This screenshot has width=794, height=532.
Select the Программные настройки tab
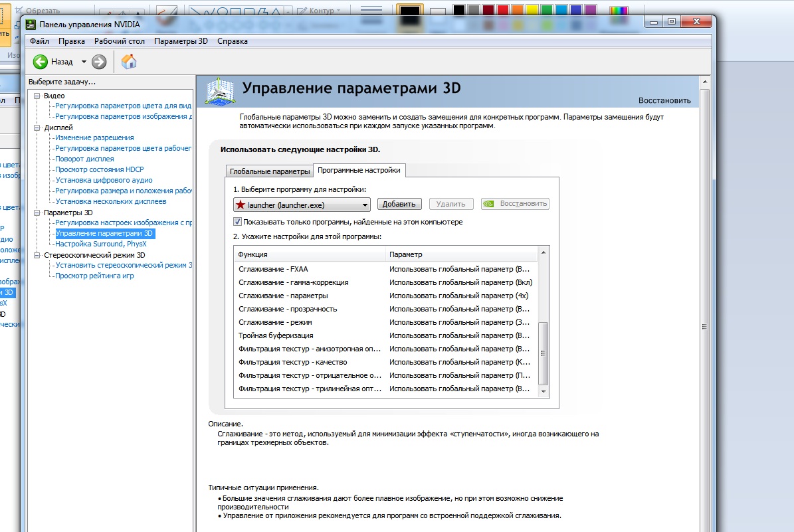359,170
